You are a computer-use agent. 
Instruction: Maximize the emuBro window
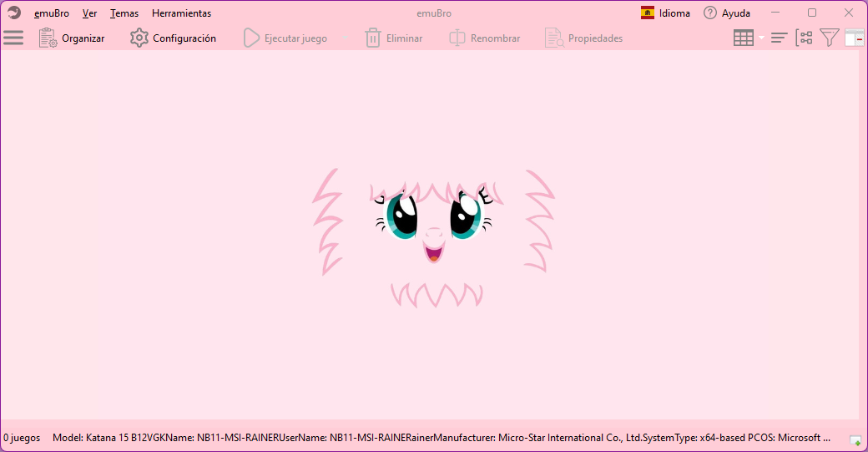click(812, 13)
